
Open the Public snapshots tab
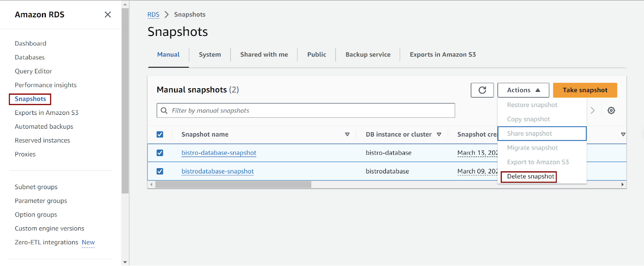[317, 54]
